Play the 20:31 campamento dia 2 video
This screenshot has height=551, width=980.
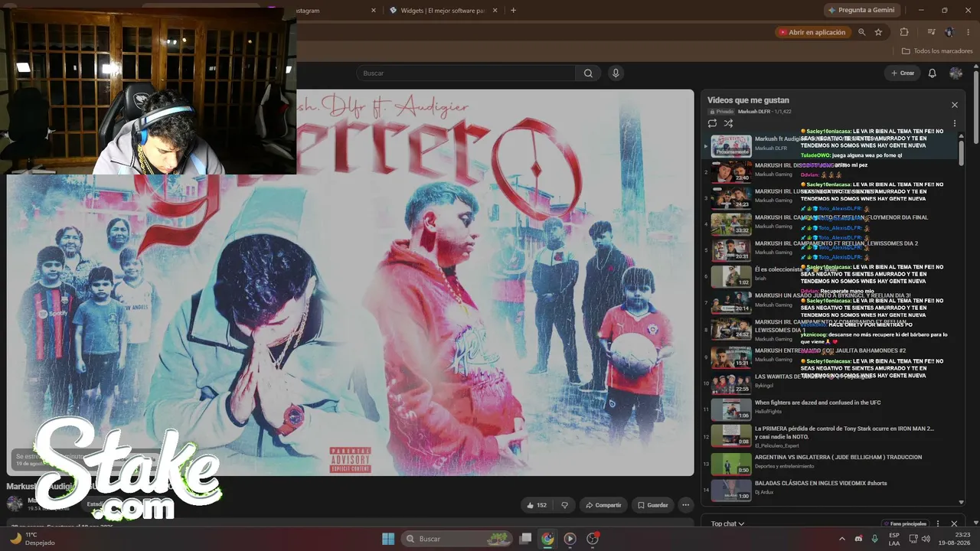[x=731, y=250]
